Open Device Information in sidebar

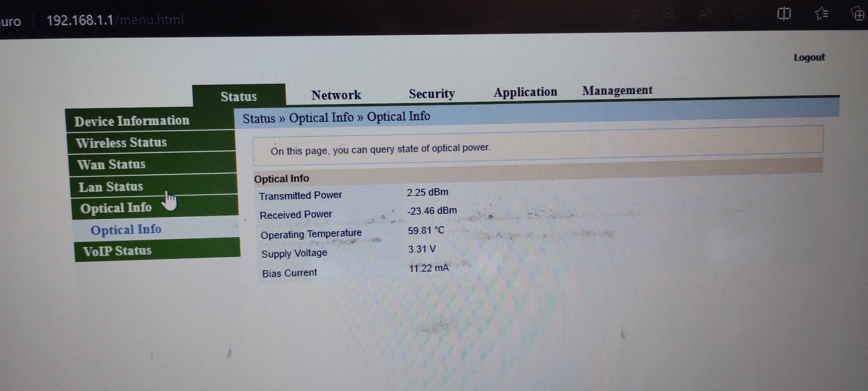click(x=132, y=121)
